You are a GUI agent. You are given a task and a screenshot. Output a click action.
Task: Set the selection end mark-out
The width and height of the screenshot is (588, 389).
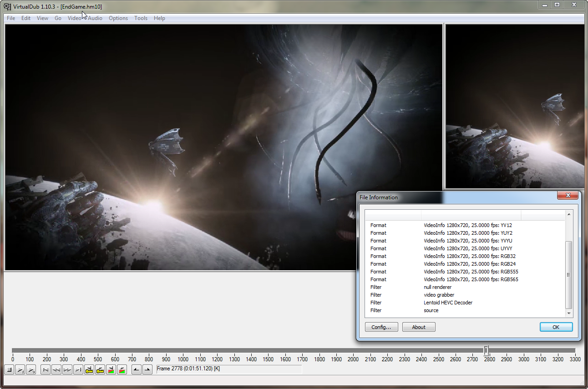147,370
